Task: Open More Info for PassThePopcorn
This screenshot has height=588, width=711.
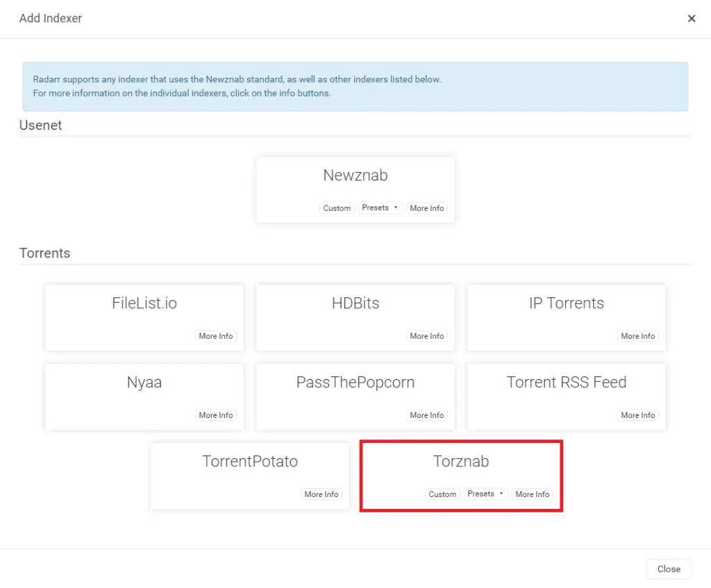Action: (x=426, y=414)
